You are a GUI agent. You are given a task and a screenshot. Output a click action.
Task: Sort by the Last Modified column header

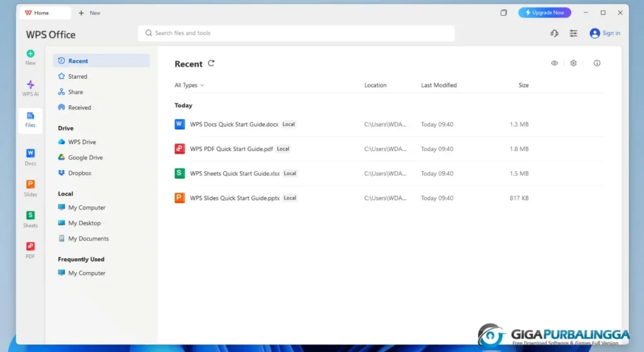point(438,85)
